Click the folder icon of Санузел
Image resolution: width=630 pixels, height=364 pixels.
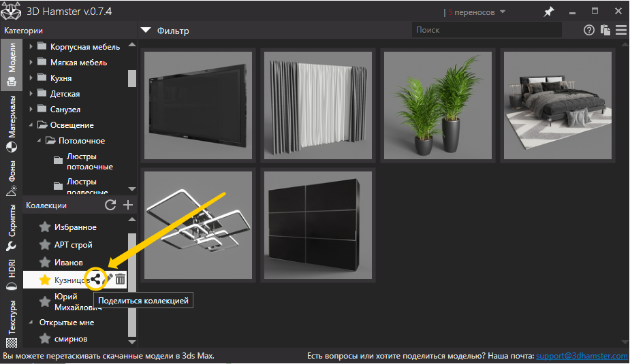point(42,109)
